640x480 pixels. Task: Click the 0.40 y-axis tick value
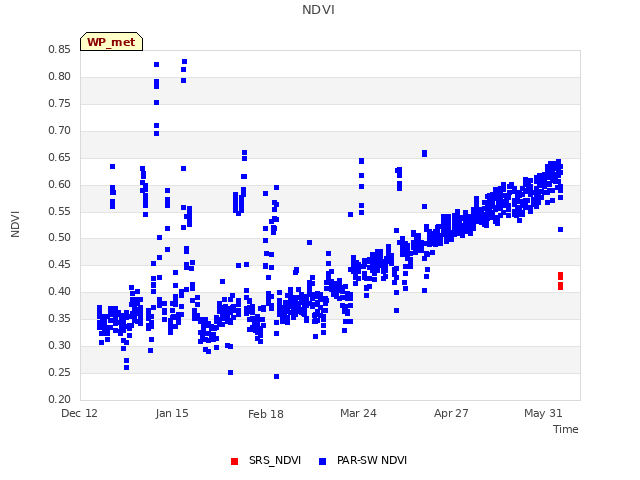click(59, 291)
